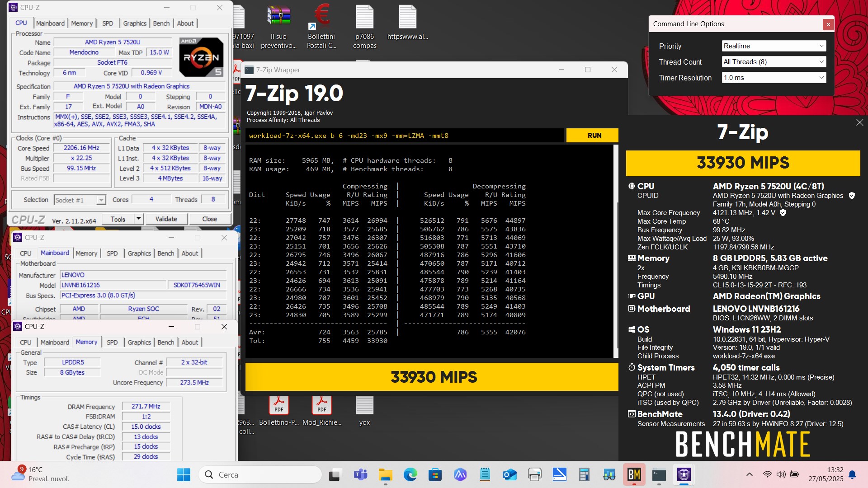This screenshot has width=868, height=488.
Task: Expand the Tools dropdown arrow in CPU-Z
Action: coord(139,219)
